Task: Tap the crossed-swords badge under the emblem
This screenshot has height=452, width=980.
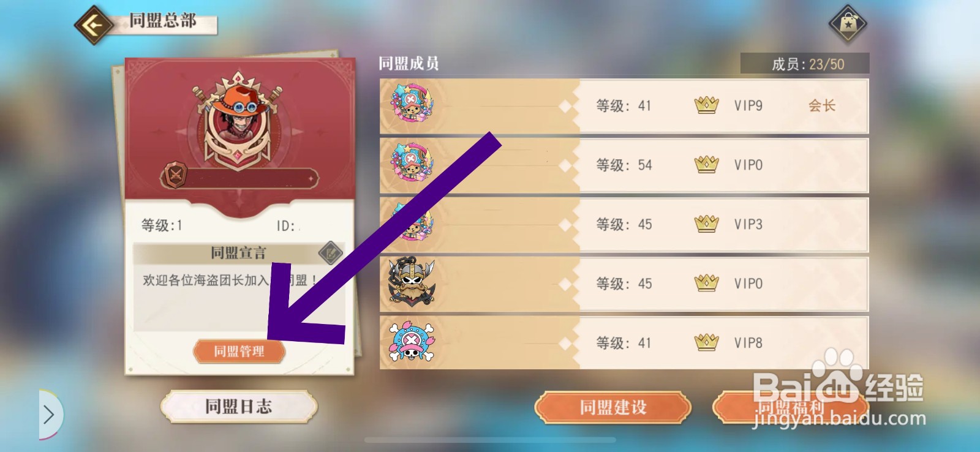Action: click(x=175, y=176)
